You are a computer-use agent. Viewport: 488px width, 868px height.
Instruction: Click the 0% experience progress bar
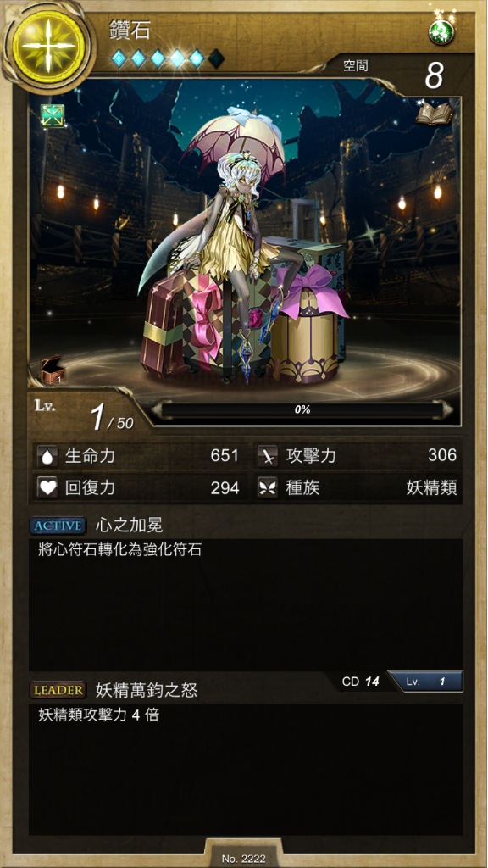pyautogui.click(x=302, y=410)
